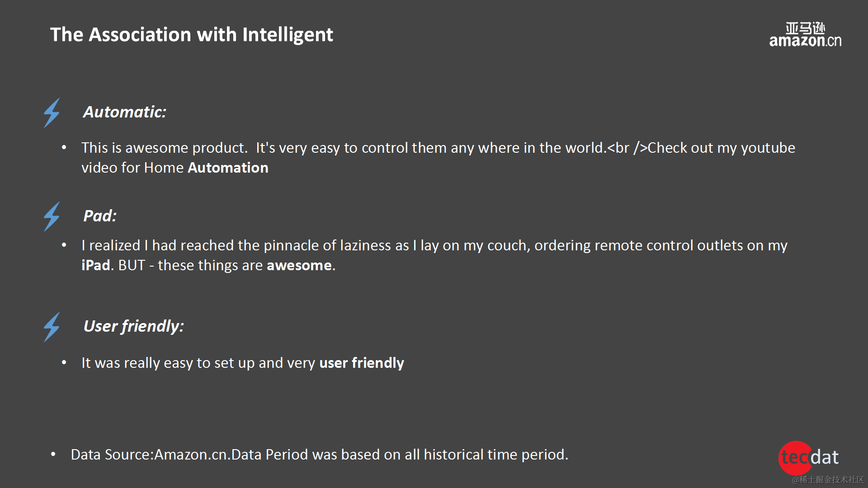Select the slide title "The Association with Intelligent"
This screenshot has width=868, height=488.
pos(191,35)
